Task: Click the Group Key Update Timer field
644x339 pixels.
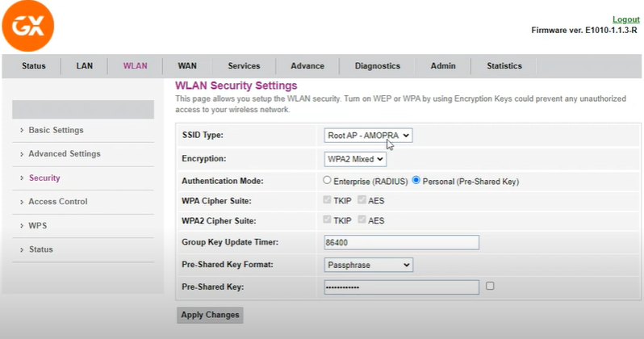Action: coord(401,242)
